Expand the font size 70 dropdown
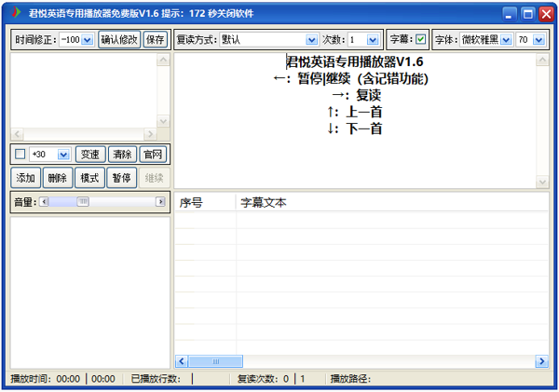559x392 pixels. (539, 40)
